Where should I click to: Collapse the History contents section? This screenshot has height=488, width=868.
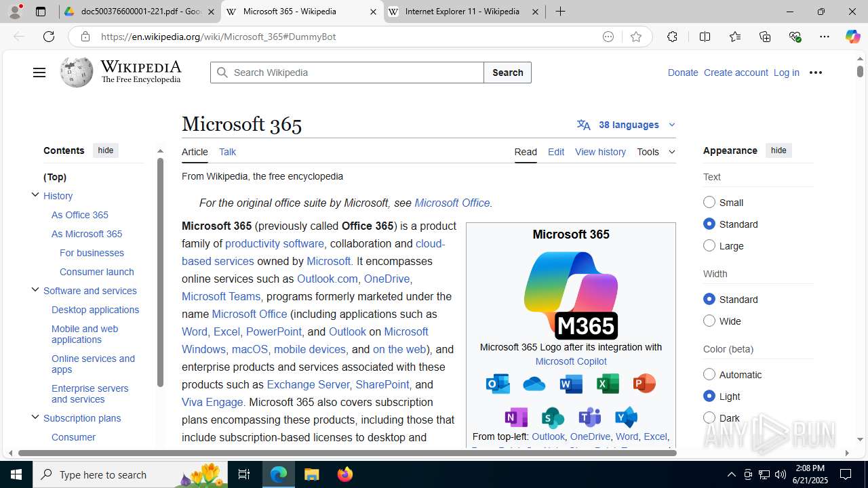[35, 195]
